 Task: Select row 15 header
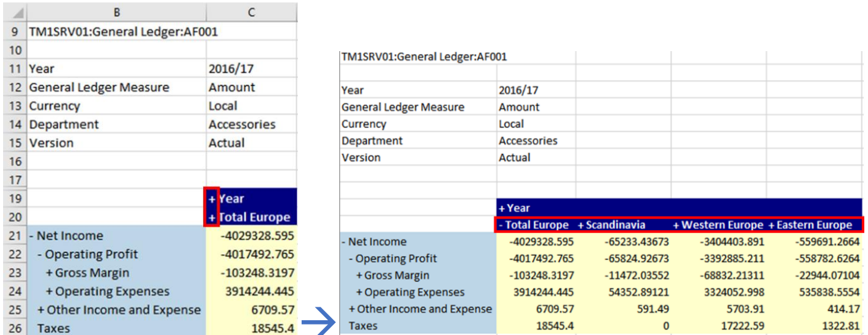(x=14, y=143)
